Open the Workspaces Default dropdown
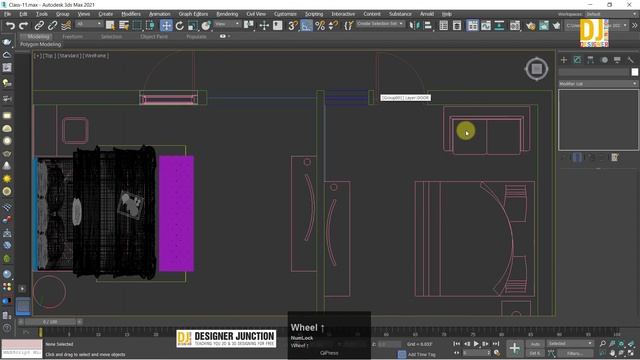 tap(611, 14)
